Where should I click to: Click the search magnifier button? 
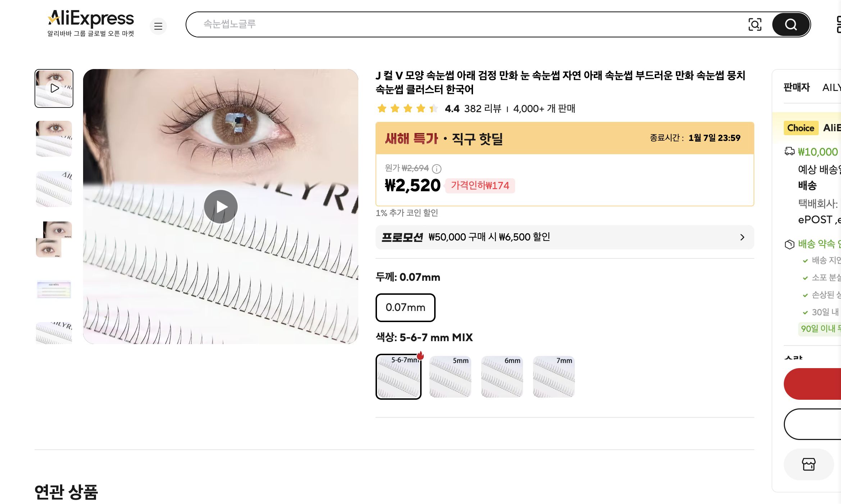[790, 24]
